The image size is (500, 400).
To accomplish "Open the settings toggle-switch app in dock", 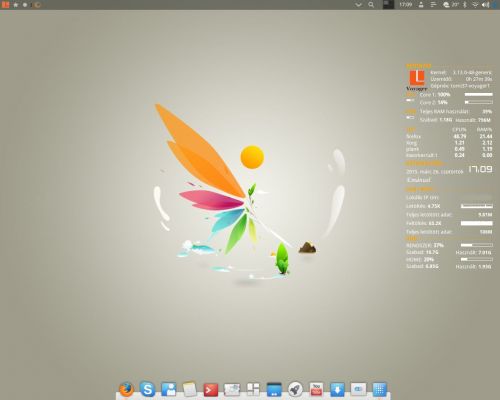I will pos(358,389).
